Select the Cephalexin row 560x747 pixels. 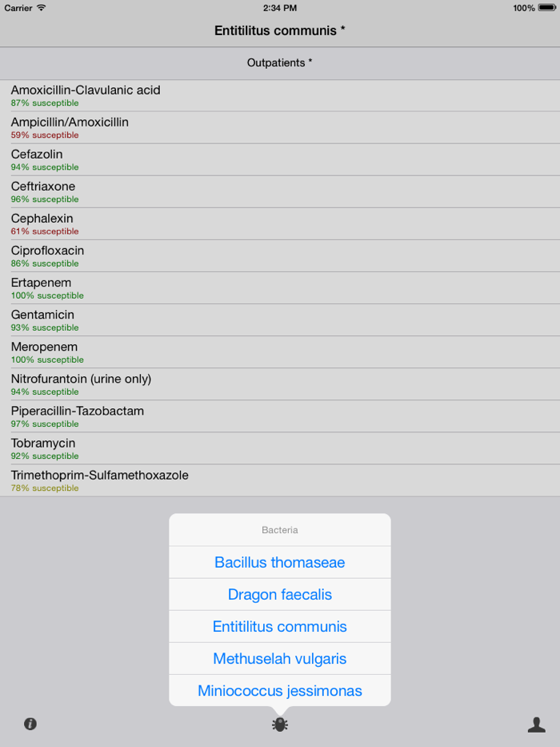click(280, 224)
